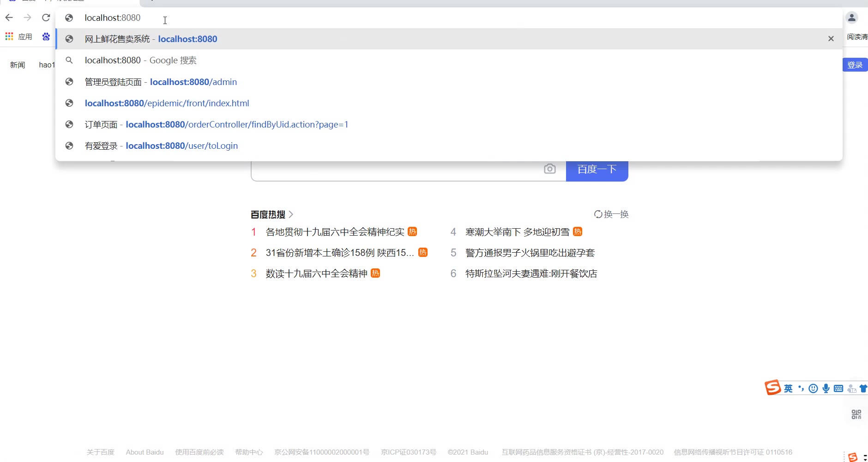Screen dimensions: 868x462
Task: Open the Chrome profile avatar menu
Action: (852, 18)
